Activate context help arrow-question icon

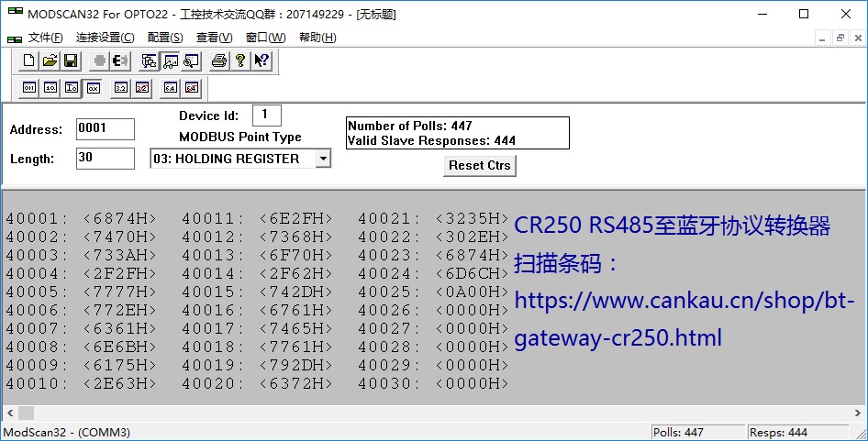point(262,61)
